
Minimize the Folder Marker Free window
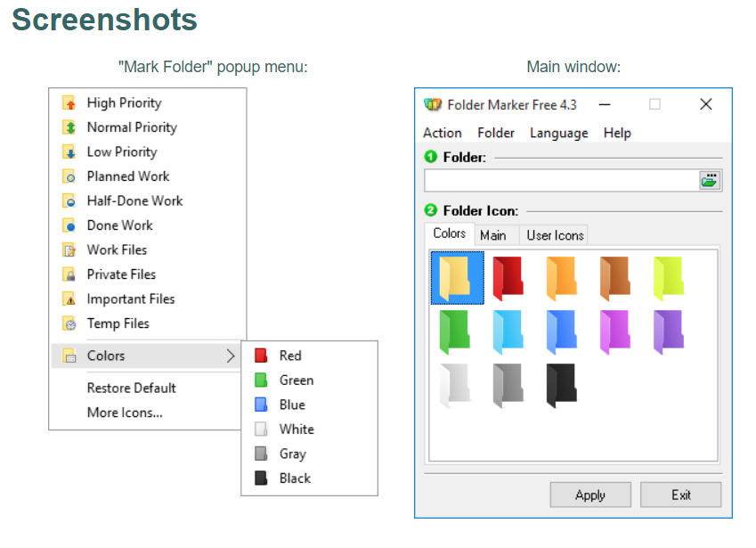605,104
